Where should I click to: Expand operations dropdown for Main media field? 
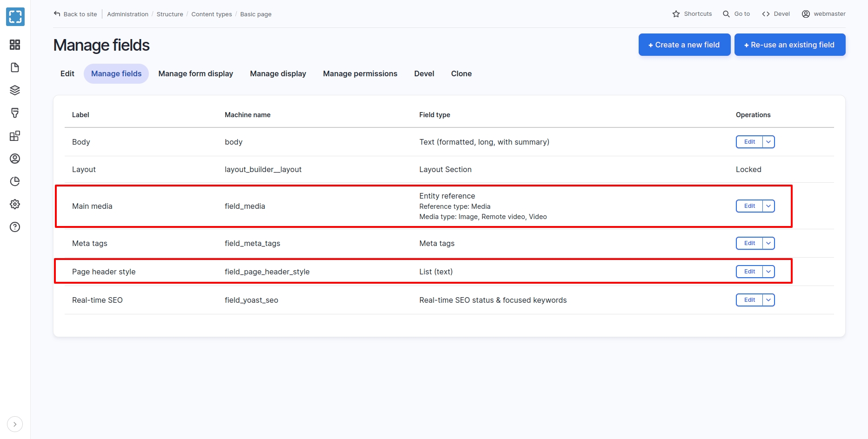[768, 206]
